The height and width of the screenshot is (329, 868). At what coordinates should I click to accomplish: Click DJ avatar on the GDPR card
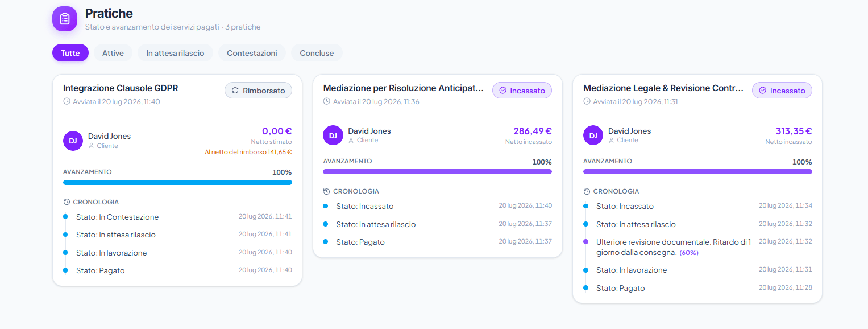click(73, 141)
